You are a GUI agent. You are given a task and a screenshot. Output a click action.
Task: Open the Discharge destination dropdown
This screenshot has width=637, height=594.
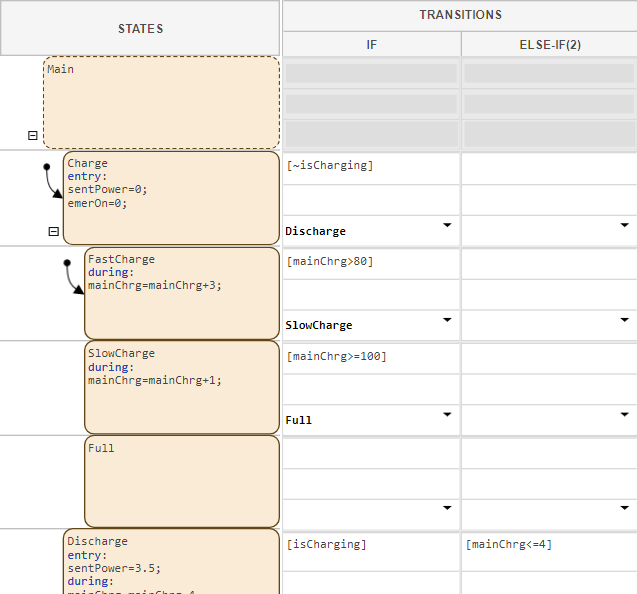point(447,226)
